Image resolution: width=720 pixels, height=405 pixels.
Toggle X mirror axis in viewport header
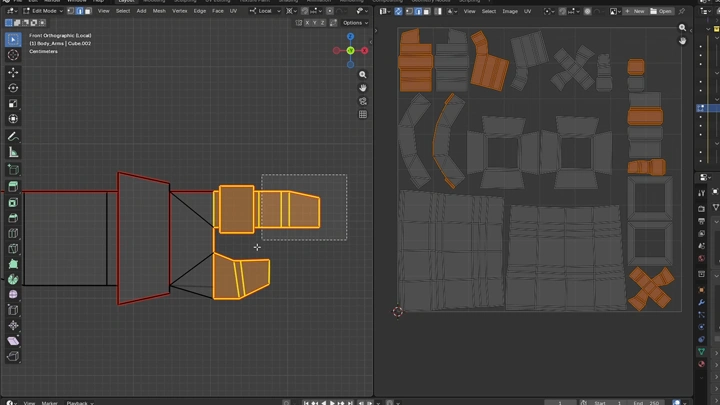(x=307, y=22)
